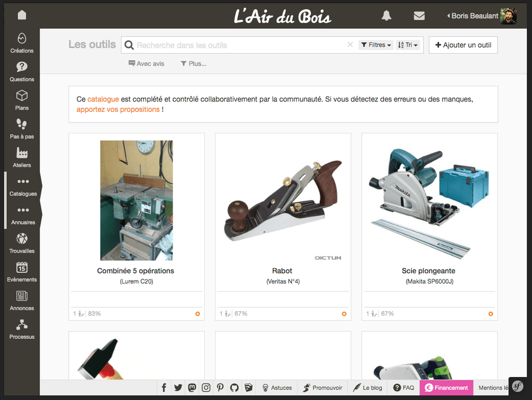
Task: Open the Trouvailles section
Action: [22, 243]
